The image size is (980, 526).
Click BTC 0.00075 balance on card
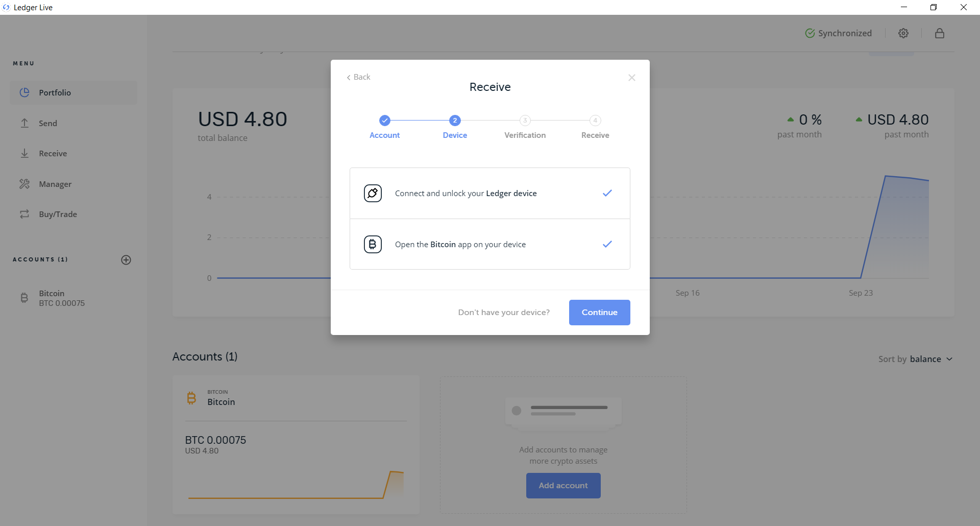coord(215,440)
